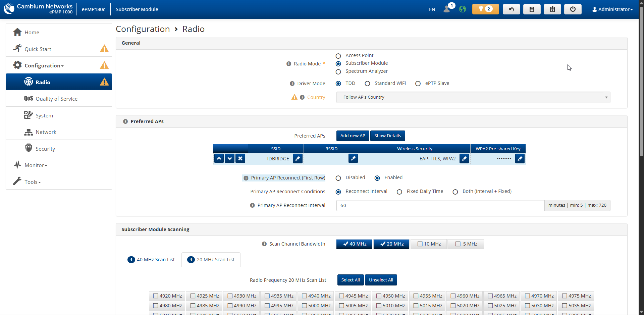Open Quality of Service settings
The width and height of the screenshot is (644, 315).
point(57,99)
